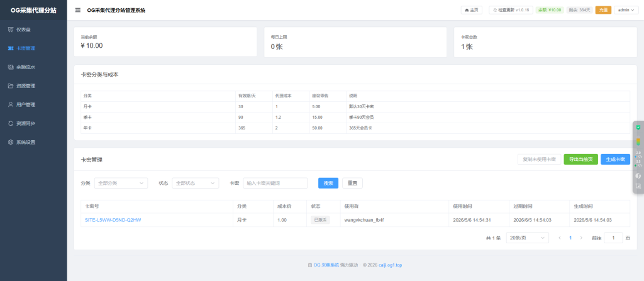
Task: Click the 已激活 status tag
Action: [x=320, y=220]
